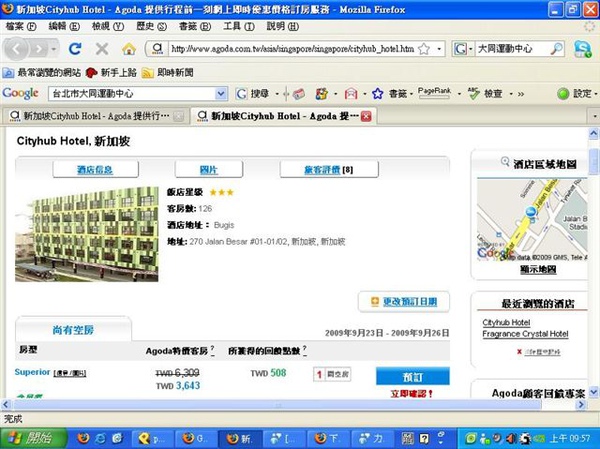This screenshot has height=449, width=600.
Task: Click the red X remove icon under recent hotels
Action: (x=519, y=352)
